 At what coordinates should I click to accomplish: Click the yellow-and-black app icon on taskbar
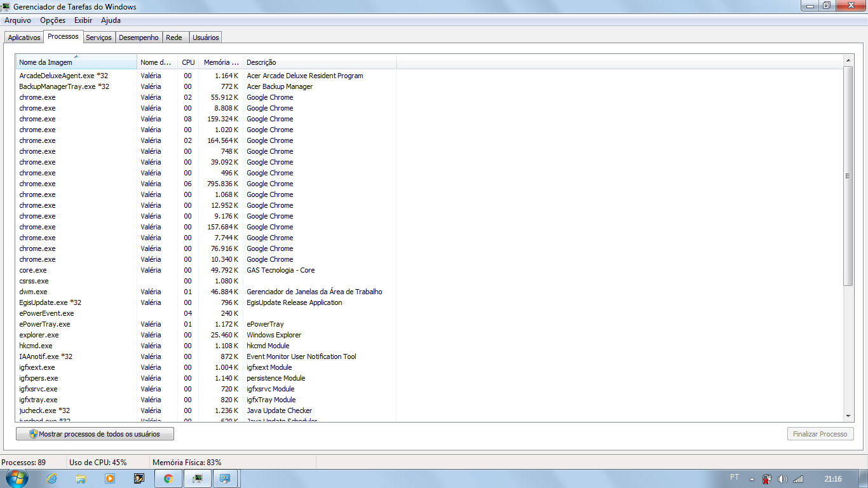[139, 478]
